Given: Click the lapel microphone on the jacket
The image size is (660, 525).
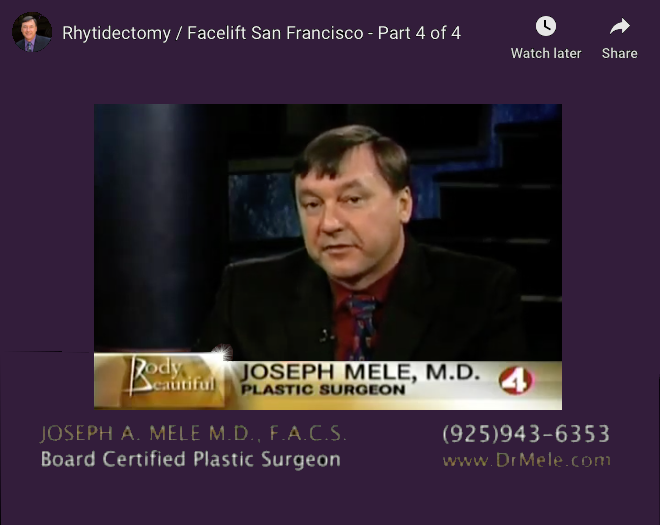Looking at the screenshot, I should coord(326,335).
